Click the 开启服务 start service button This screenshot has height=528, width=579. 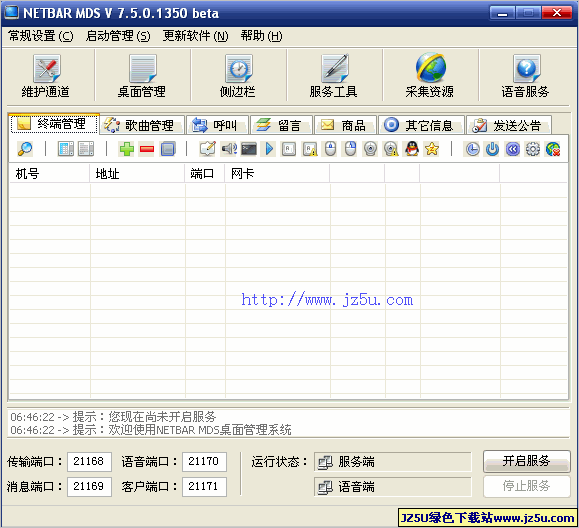point(527,461)
